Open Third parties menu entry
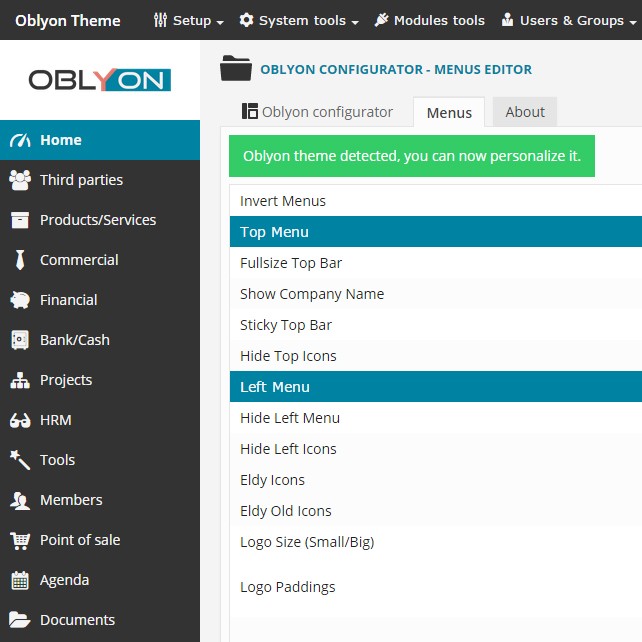 click(100, 180)
